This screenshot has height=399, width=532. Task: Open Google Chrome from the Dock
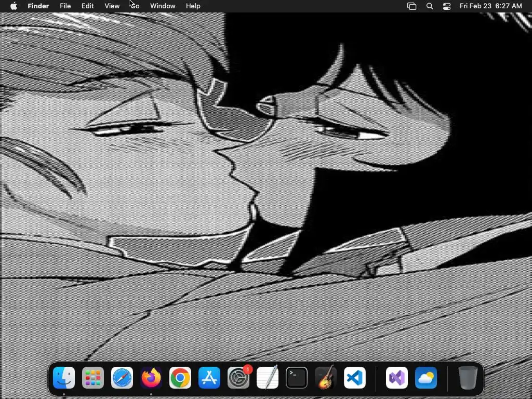[x=180, y=378]
